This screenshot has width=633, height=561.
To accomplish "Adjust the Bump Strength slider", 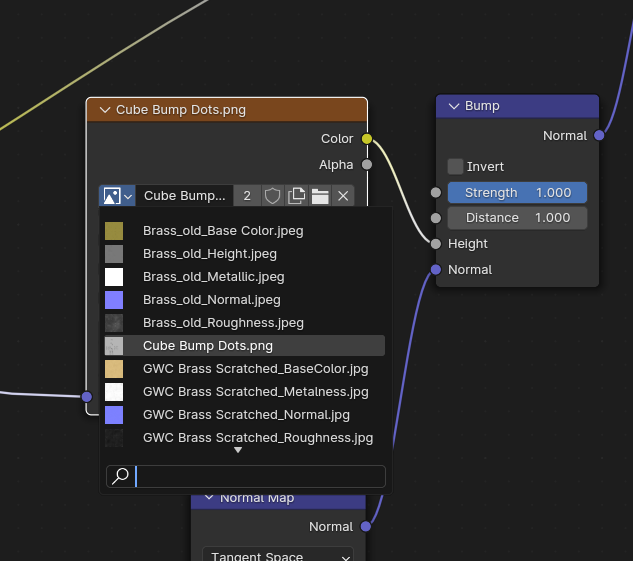I will pos(517,193).
